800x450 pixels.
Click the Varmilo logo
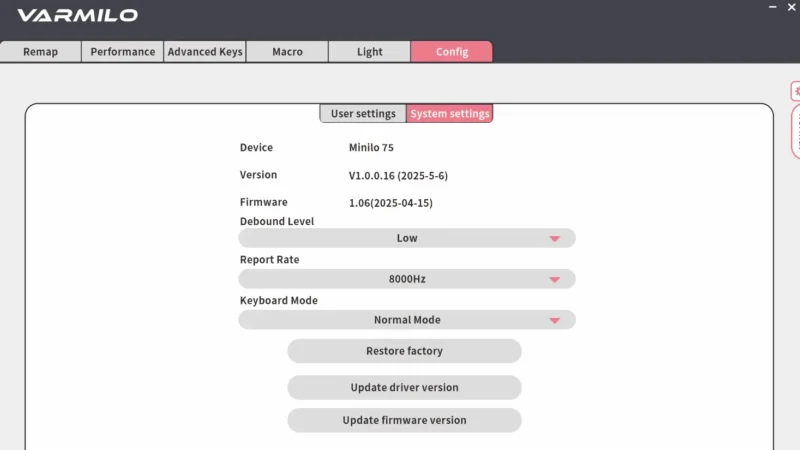coord(78,15)
